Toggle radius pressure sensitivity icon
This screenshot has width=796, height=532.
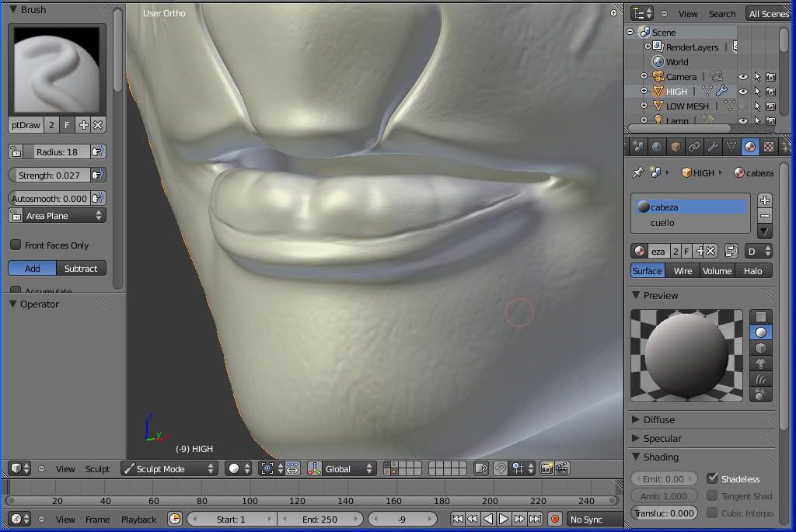tap(98, 152)
